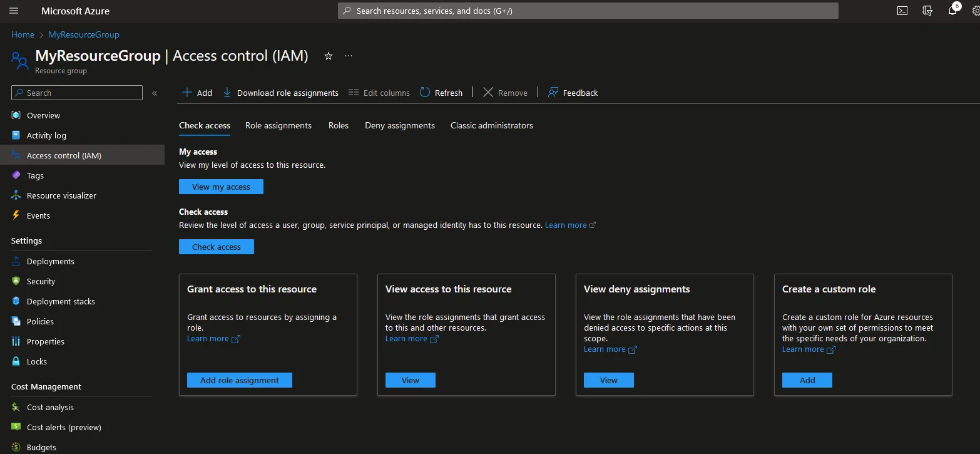
Task: Open Learn more in Grant access card
Action: (x=213, y=339)
